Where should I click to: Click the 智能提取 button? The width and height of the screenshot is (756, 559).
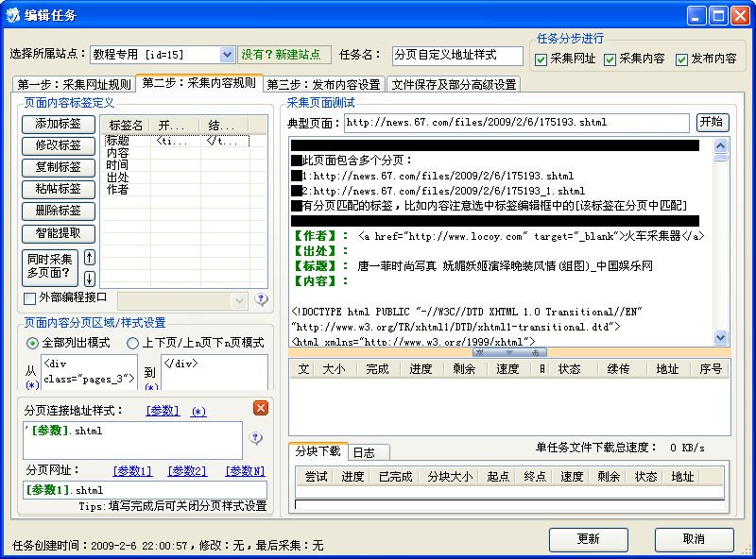click(x=59, y=233)
